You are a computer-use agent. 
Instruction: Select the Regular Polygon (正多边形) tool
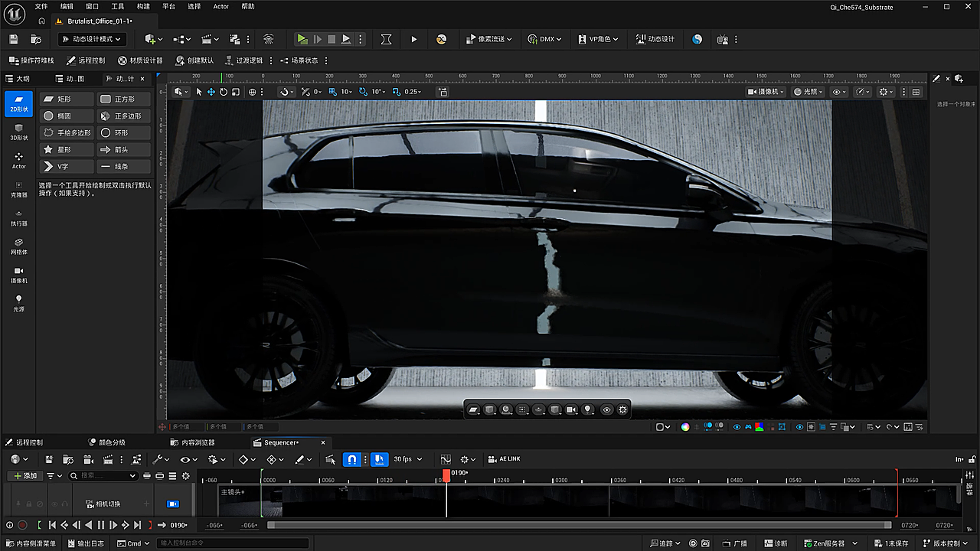(124, 116)
